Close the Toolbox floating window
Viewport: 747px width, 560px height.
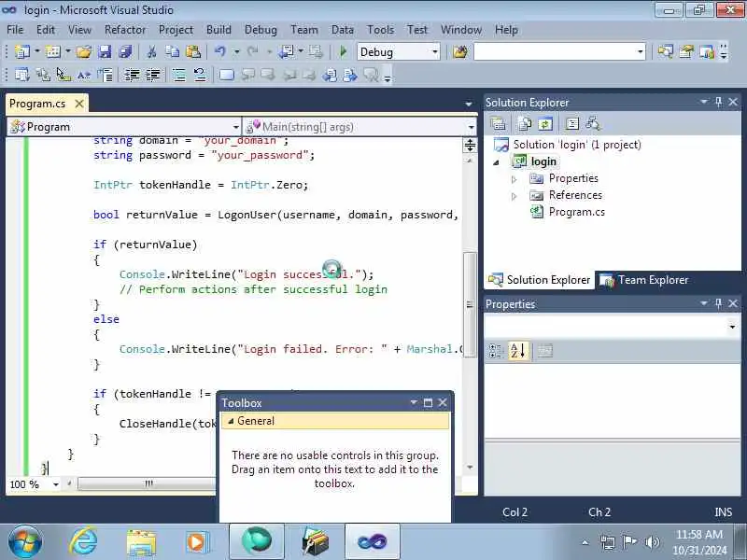pyautogui.click(x=443, y=403)
